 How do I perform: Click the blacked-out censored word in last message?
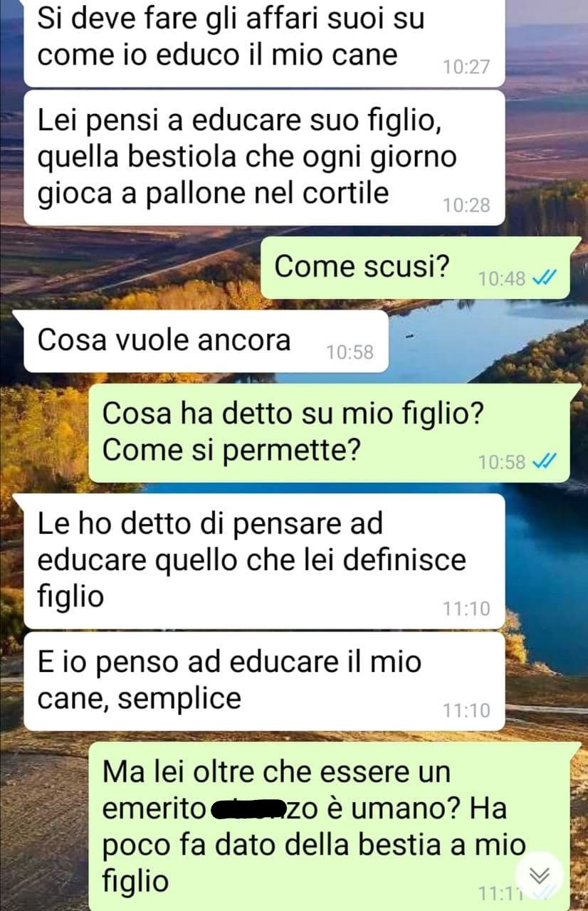248,809
